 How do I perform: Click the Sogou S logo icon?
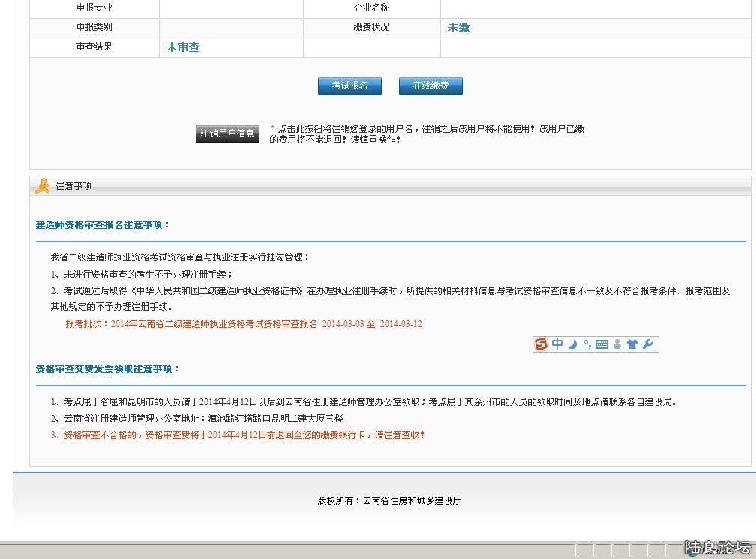coord(541,344)
